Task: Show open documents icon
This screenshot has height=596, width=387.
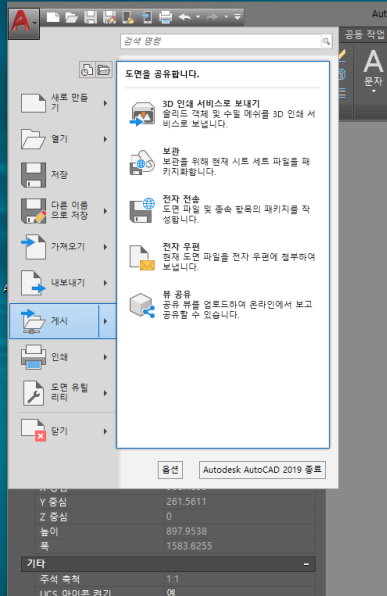Action: (x=104, y=70)
